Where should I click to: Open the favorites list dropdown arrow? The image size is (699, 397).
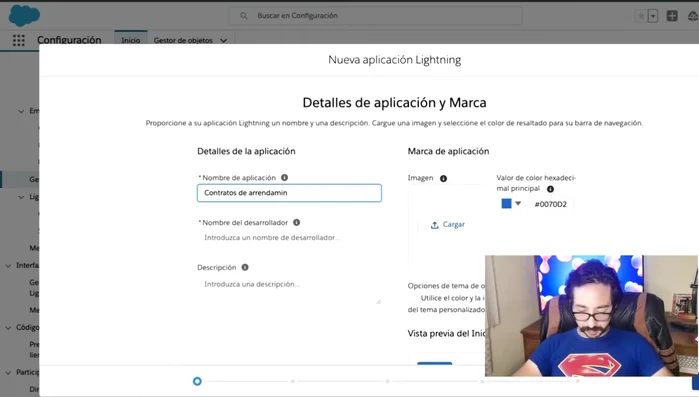tap(653, 16)
